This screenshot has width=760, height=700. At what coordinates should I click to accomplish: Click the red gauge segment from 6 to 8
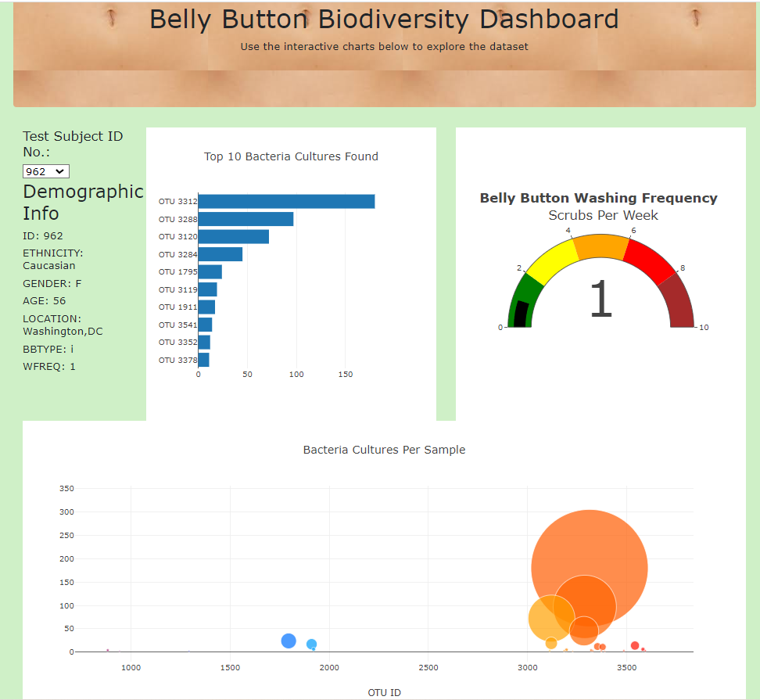(x=648, y=262)
